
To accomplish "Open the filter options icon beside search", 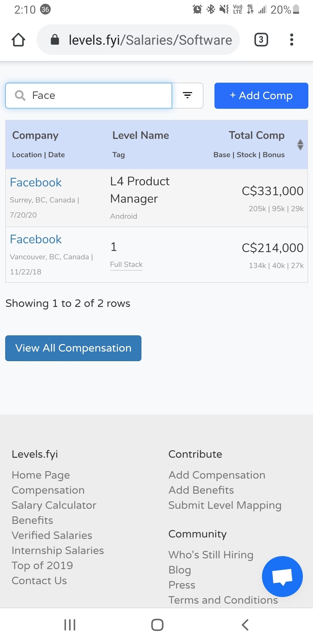I will [188, 95].
